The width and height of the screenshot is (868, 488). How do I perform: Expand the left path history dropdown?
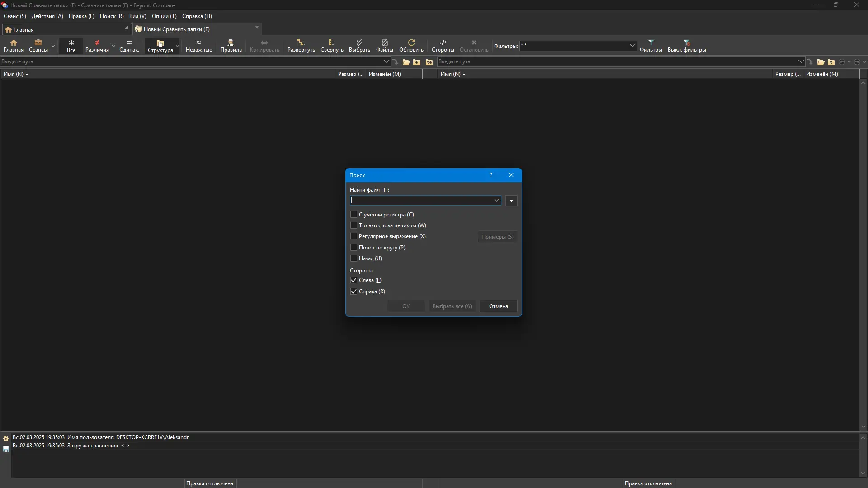pyautogui.click(x=386, y=61)
